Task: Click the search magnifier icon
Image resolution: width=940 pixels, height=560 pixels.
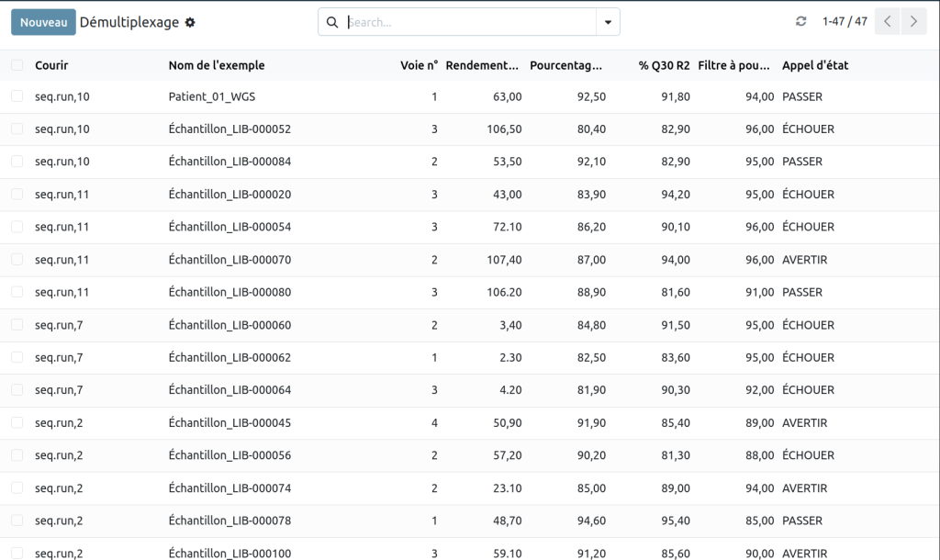Action: (x=332, y=22)
